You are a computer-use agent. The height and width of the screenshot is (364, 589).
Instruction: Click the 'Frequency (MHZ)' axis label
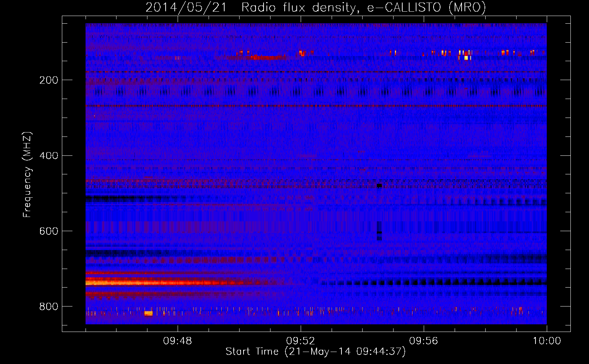(x=27, y=175)
